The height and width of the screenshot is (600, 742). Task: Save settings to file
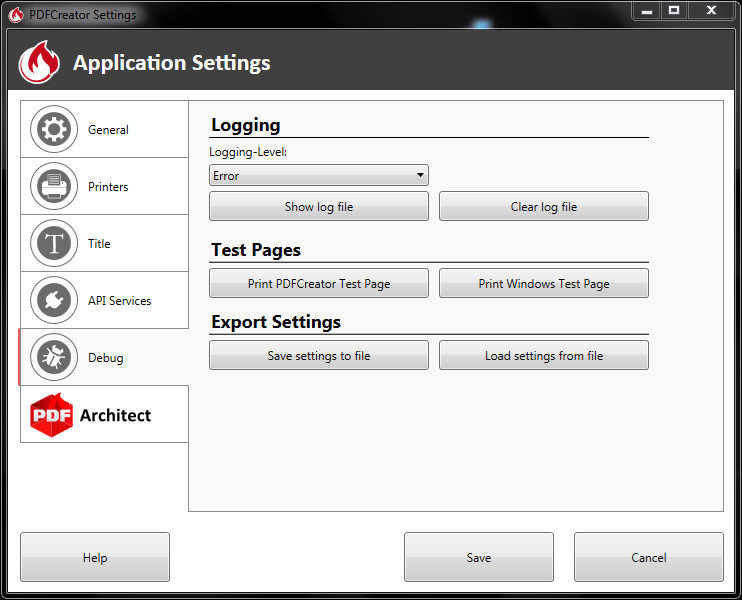(x=318, y=355)
